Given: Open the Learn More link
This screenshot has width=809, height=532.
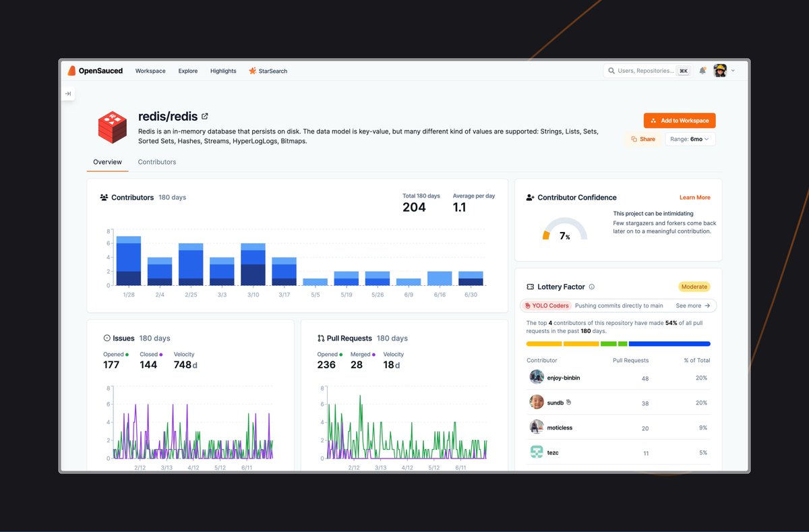Looking at the screenshot, I should (x=695, y=198).
